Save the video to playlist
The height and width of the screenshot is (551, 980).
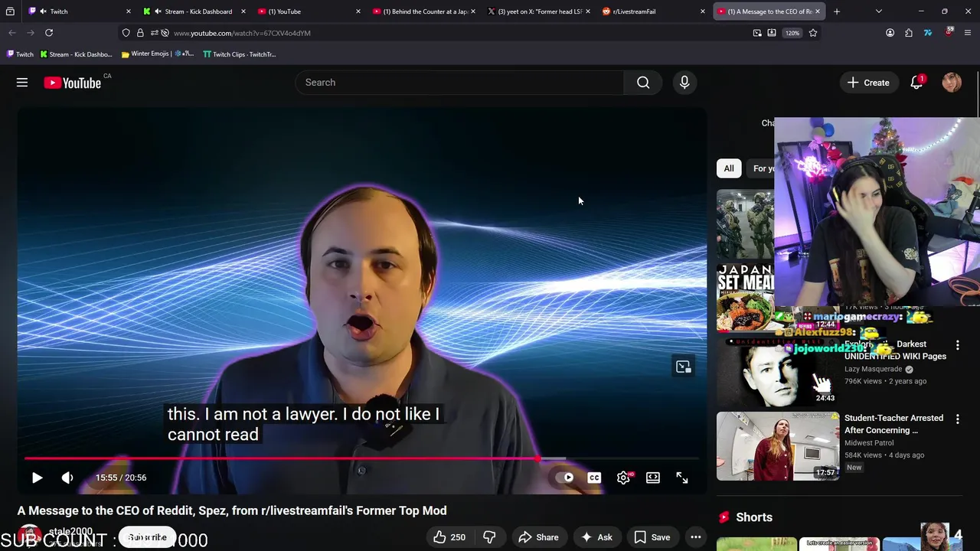pos(652,537)
